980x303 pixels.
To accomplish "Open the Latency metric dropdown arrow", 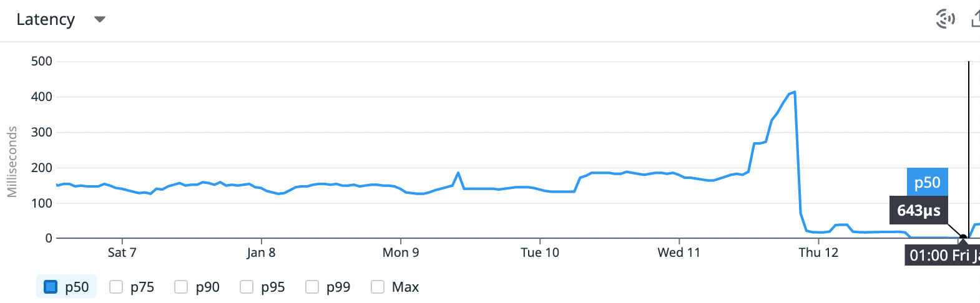I will coord(99,19).
